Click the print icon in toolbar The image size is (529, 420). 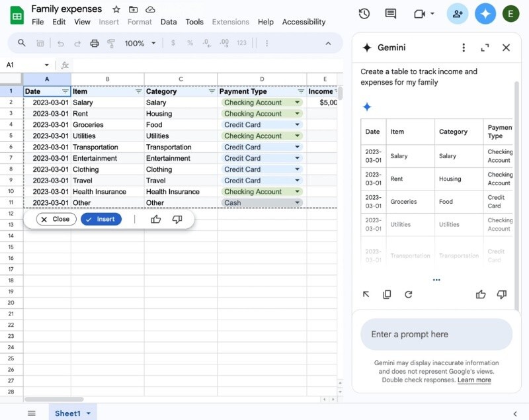pyautogui.click(x=95, y=43)
